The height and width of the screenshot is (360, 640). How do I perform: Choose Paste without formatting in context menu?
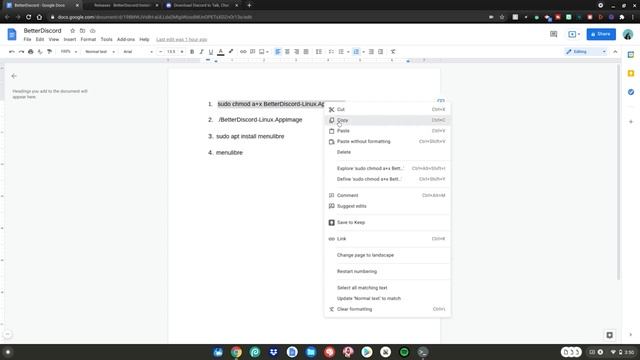[387, 142]
